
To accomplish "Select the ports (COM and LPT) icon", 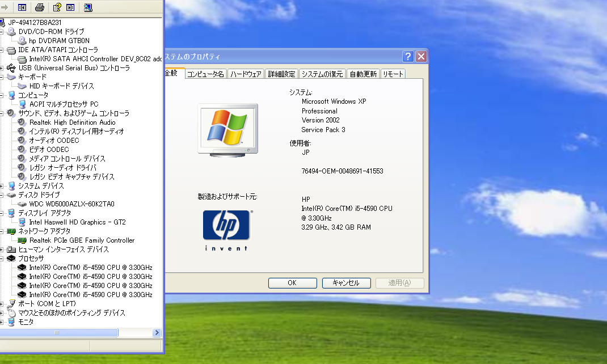I will click(11, 304).
